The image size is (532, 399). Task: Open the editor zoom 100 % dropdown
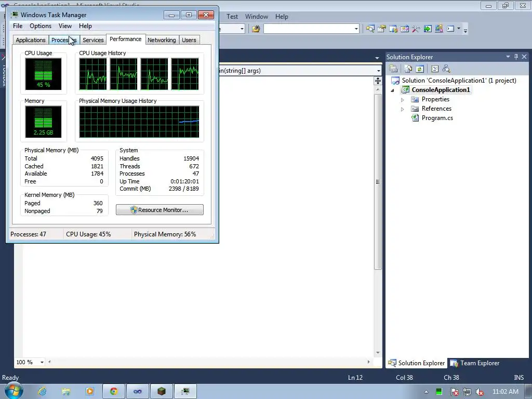(42, 362)
